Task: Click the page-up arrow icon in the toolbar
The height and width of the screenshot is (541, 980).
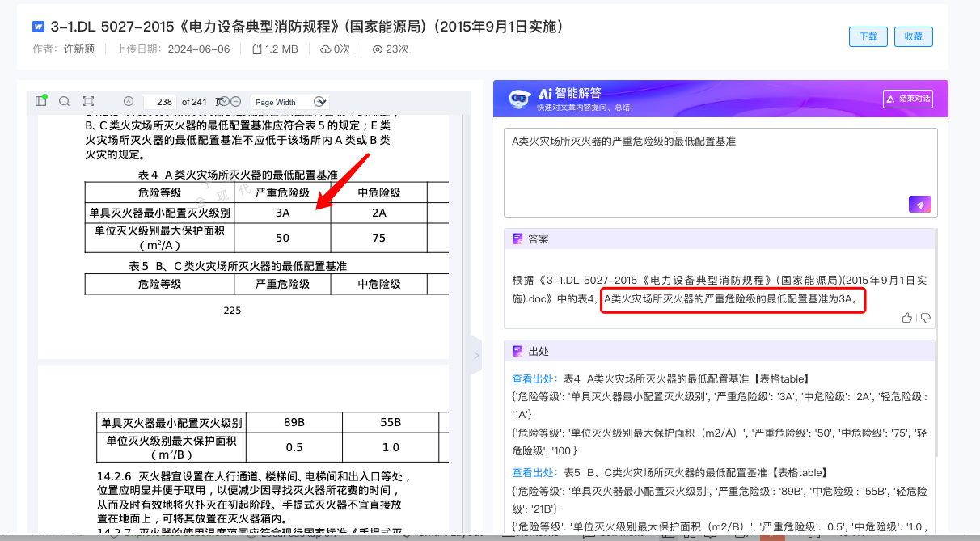Action: coord(129,101)
